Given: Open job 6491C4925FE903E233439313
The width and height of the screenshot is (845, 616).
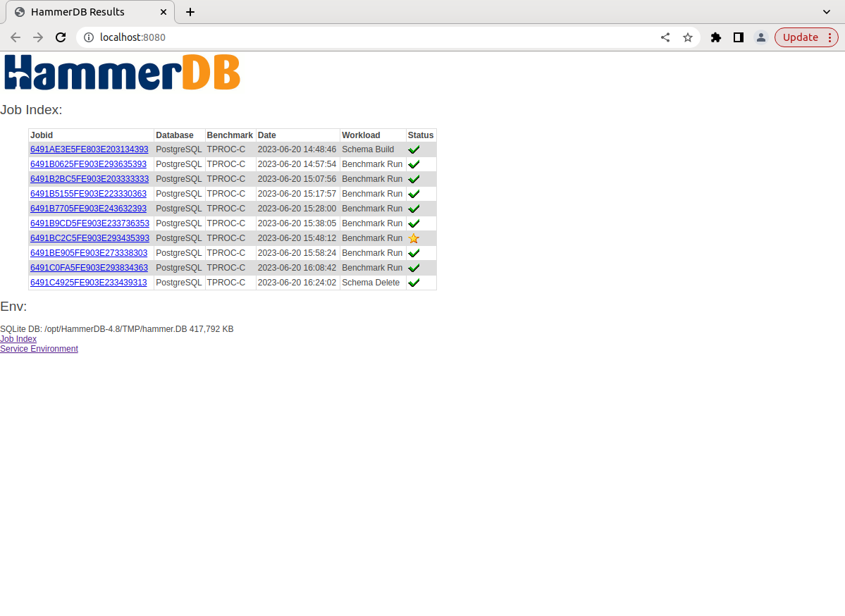Looking at the screenshot, I should click(x=88, y=283).
